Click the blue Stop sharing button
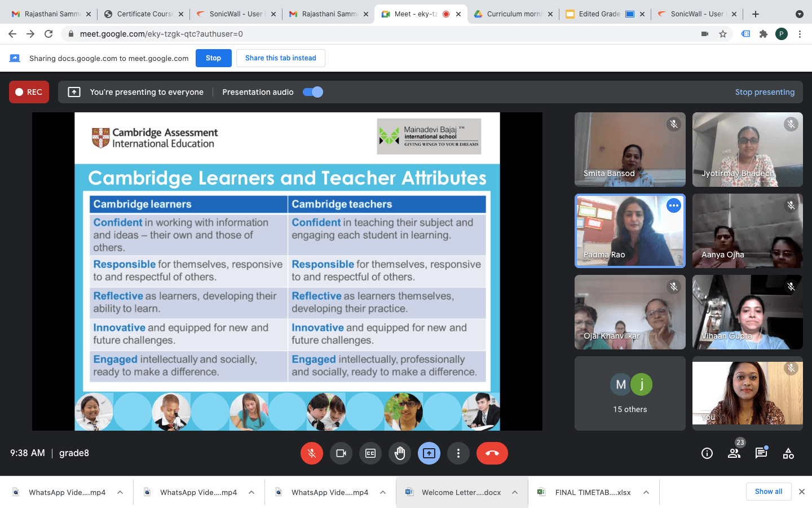The height and width of the screenshot is (508, 812). pos(213,58)
